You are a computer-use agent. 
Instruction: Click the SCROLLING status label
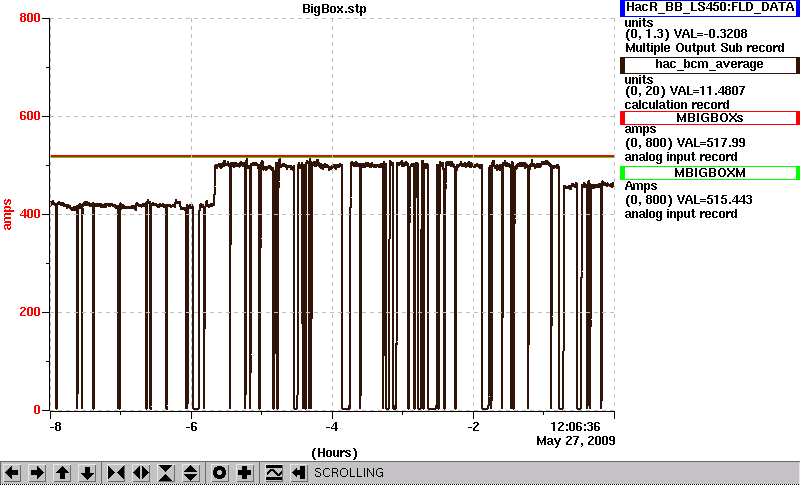point(349,473)
